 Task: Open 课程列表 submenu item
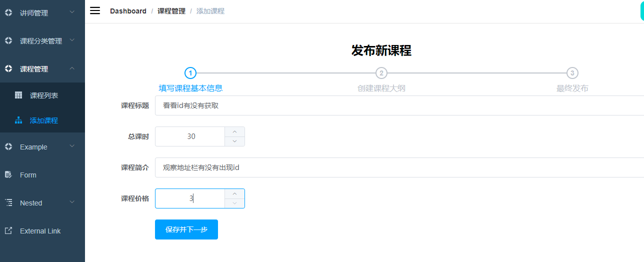(42, 95)
